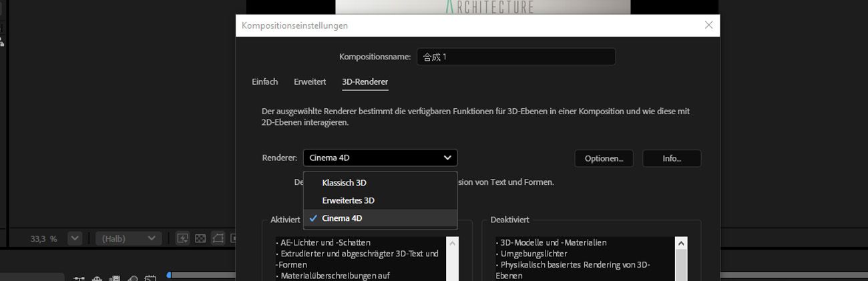Viewport: 868px width, 281px height.
Task: Choose Klassisch 3D from renderer list
Action: point(380,183)
